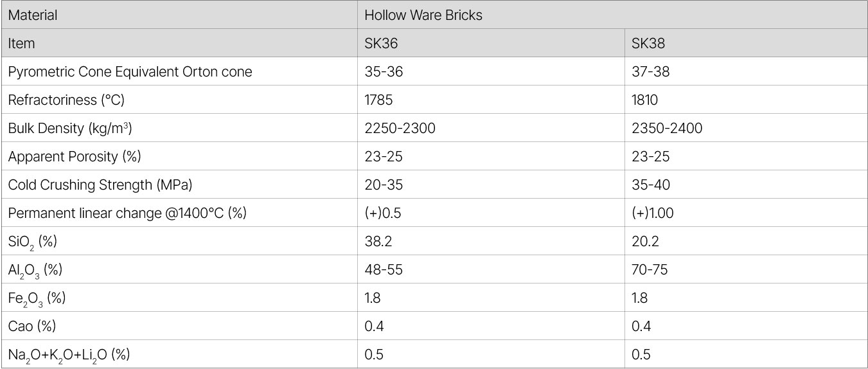Select the 1810 refractoriness value
The image size is (868, 369).
pyautogui.click(x=645, y=100)
